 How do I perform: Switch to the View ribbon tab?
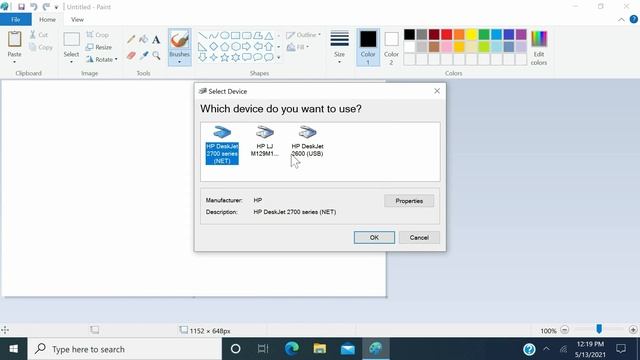(77, 20)
